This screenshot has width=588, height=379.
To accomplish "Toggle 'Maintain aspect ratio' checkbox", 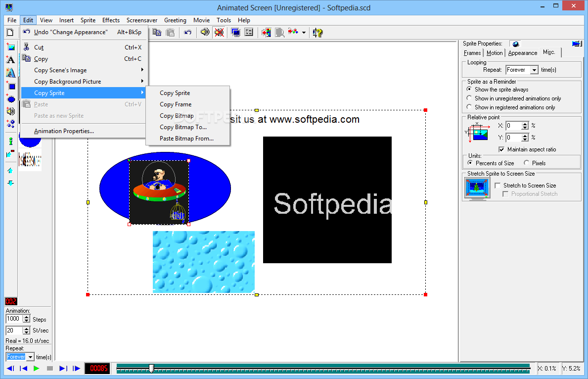I will pos(501,149).
